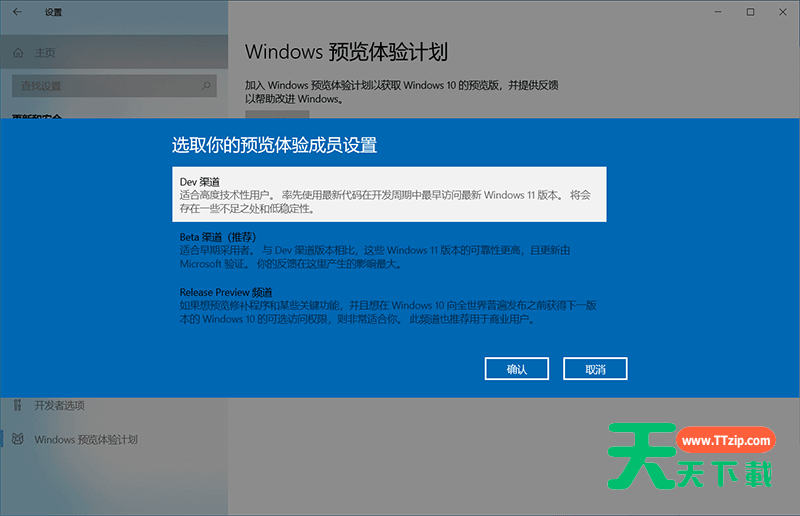Open 开发者选项 in the sidebar
This screenshot has height=516, width=800.
[x=59, y=405]
